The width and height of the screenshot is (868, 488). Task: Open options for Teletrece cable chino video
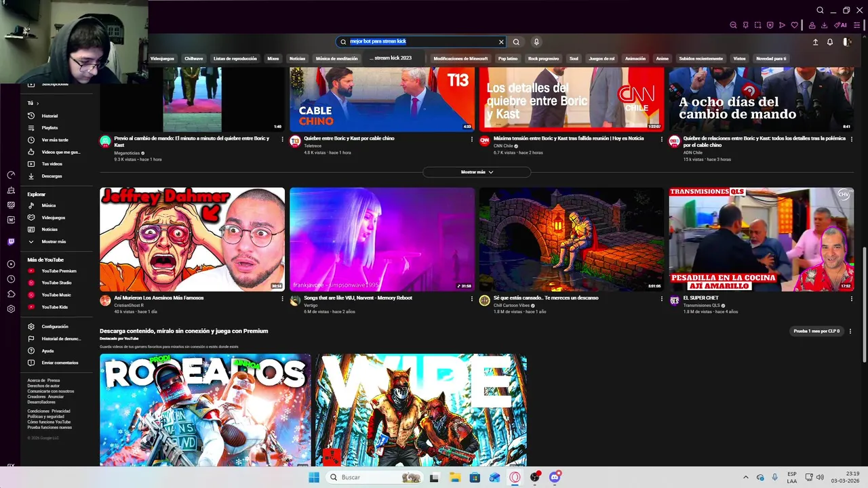472,139
